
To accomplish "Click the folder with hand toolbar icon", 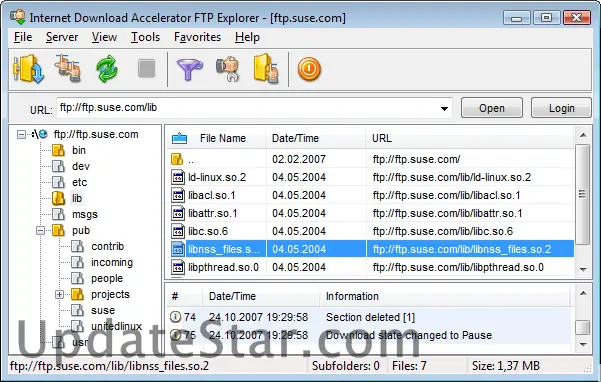I will pyautogui.click(x=266, y=69).
